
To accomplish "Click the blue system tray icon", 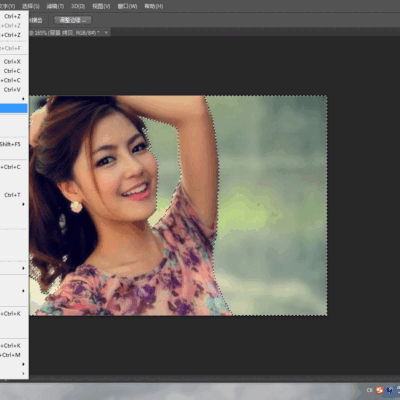I will pyautogui.click(x=389, y=390).
